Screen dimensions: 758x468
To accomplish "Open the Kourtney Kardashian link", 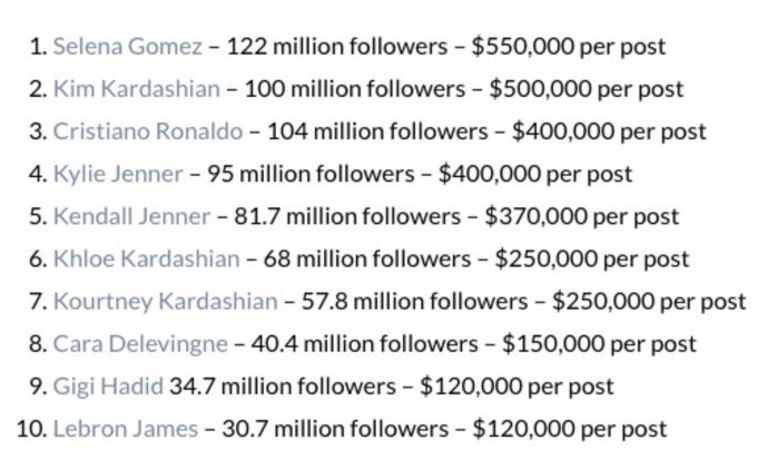I will (165, 301).
